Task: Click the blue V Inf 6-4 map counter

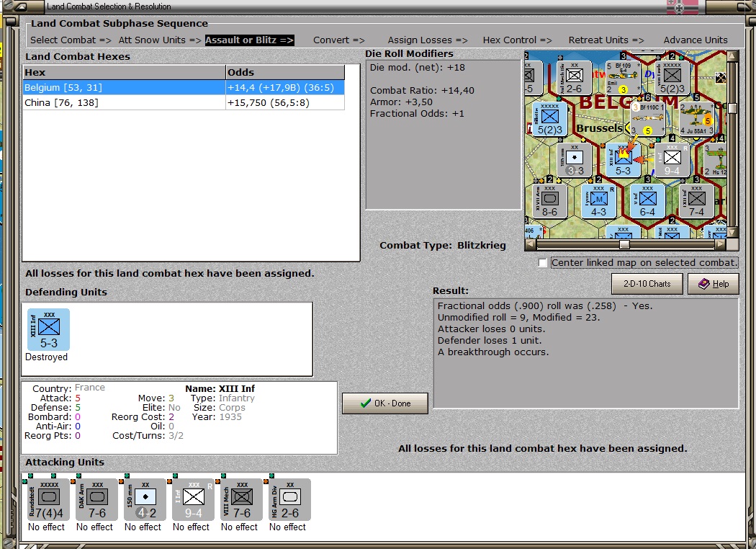Action: tap(647, 201)
